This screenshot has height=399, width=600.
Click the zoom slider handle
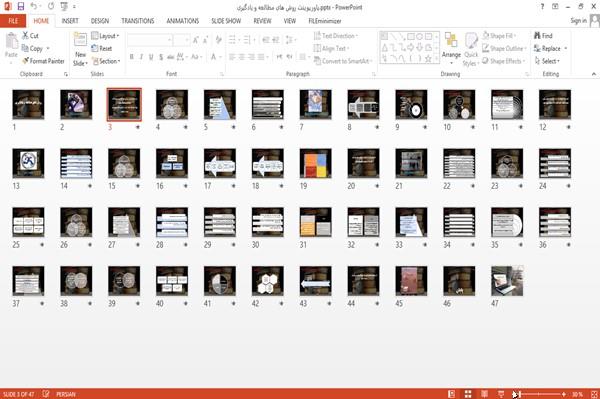520,394
